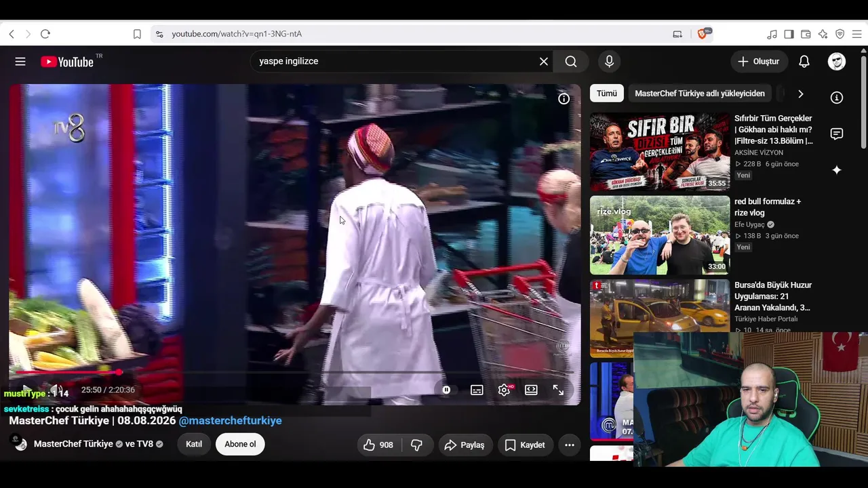868x488 pixels.
Task: Open the red bull formulaz + rize vlog title
Action: (x=768, y=207)
